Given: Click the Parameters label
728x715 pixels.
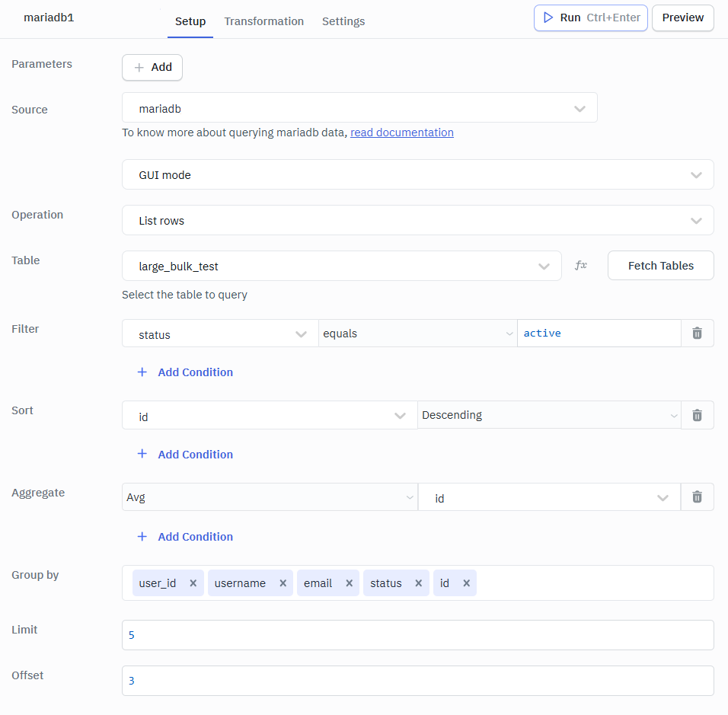Looking at the screenshot, I should point(42,64).
